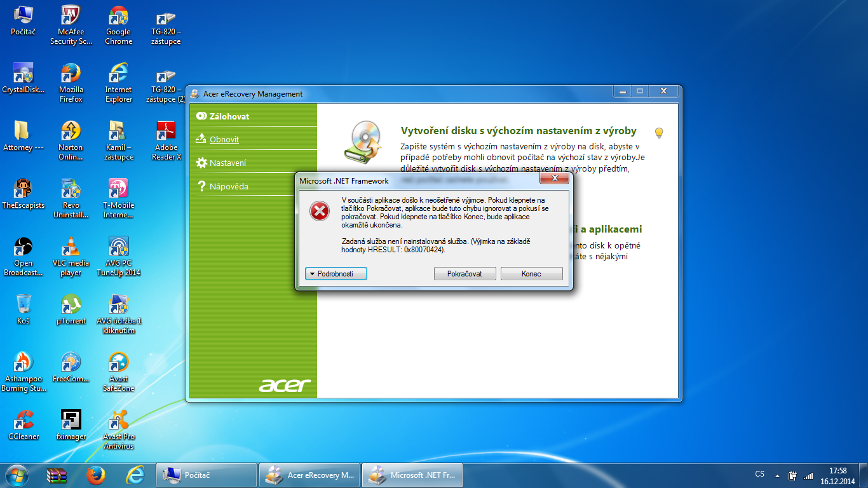The width and height of the screenshot is (868, 488).
Task: Click Konec button to quit application
Action: click(x=532, y=273)
